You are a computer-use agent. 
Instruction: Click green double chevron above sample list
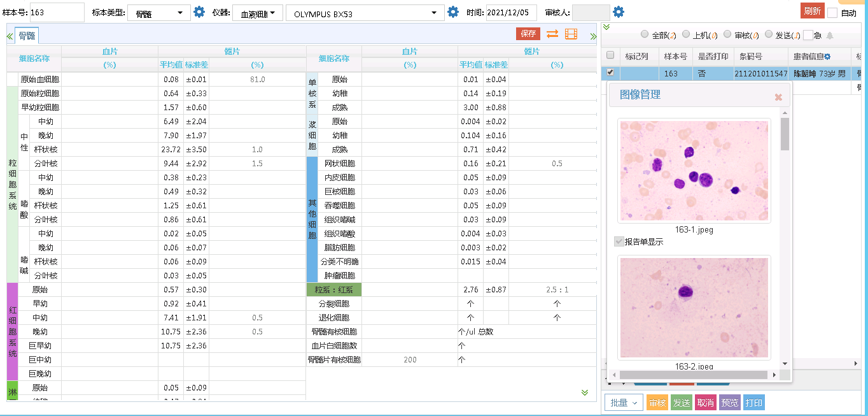tap(606, 27)
